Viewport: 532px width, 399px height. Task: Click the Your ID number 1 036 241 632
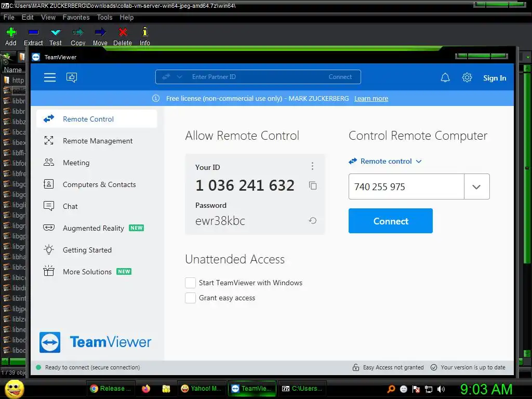click(245, 185)
